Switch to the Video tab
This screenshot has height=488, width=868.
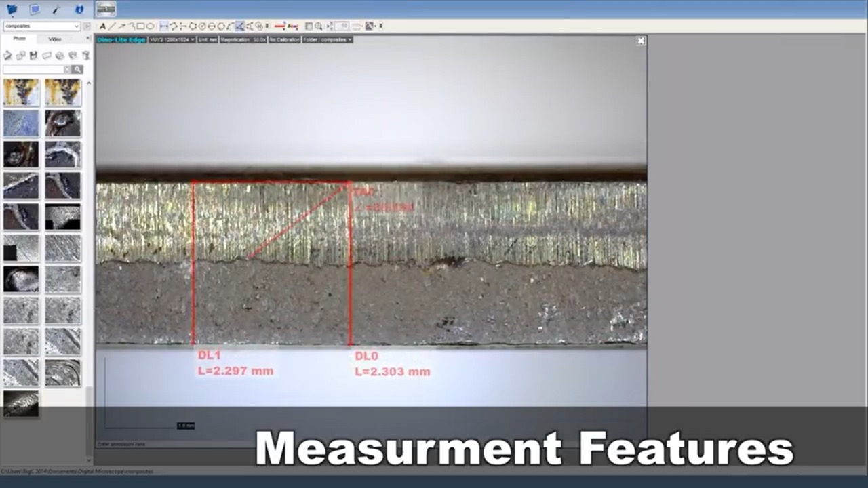tap(55, 39)
